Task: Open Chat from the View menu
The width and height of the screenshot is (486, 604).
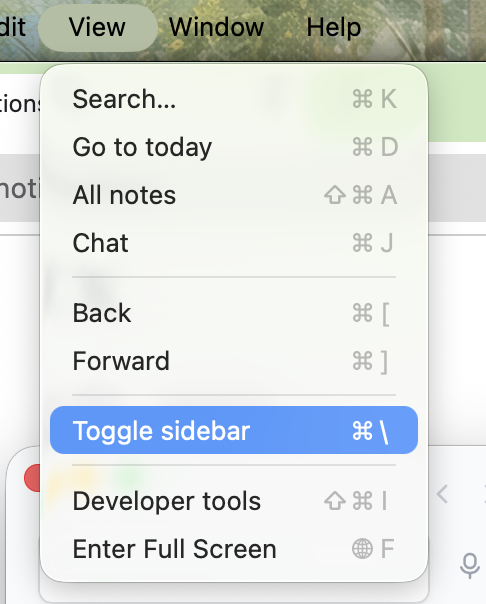Action: [x=234, y=243]
